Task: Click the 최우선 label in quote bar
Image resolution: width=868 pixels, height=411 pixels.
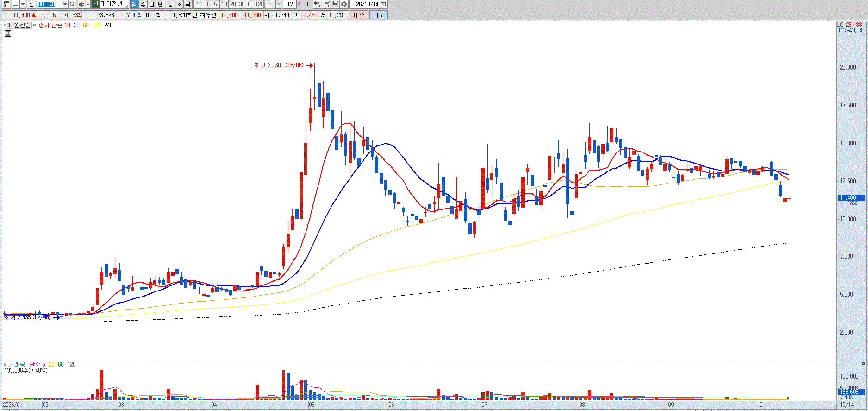Action: point(208,15)
